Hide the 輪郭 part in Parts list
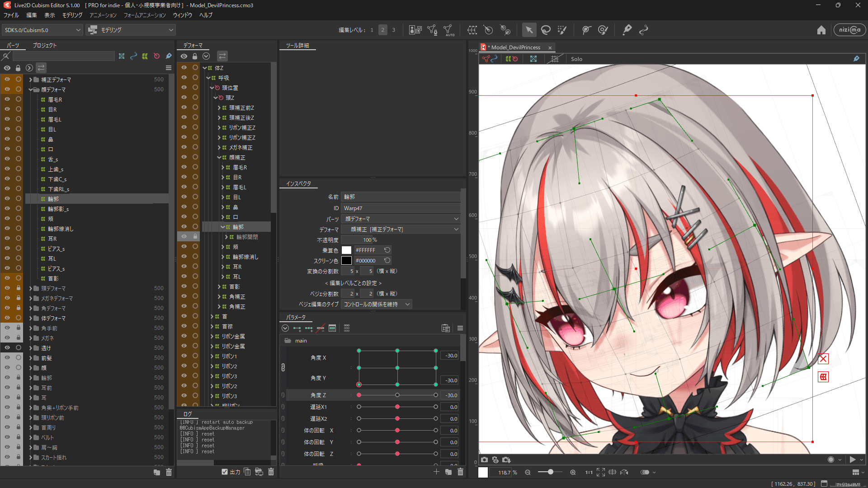This screenshot has height=488, width=868. pos(7,199)
